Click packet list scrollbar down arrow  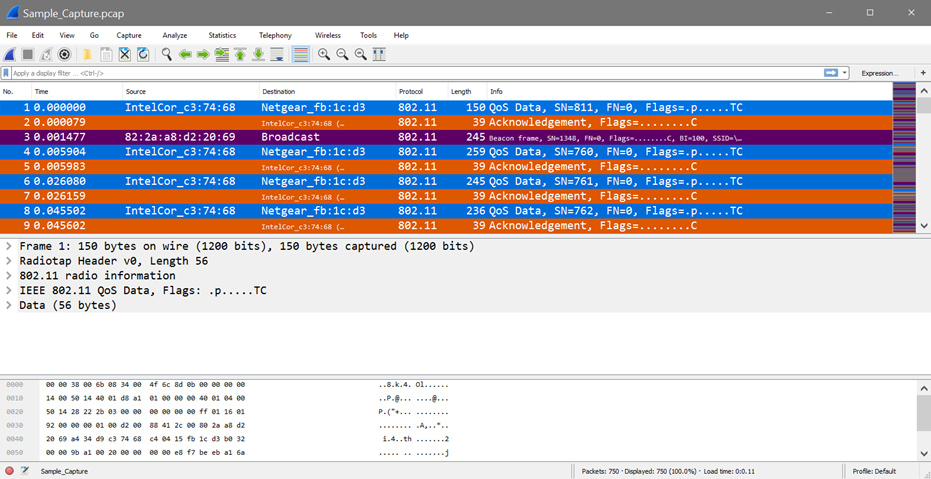[x=923, y=226]
